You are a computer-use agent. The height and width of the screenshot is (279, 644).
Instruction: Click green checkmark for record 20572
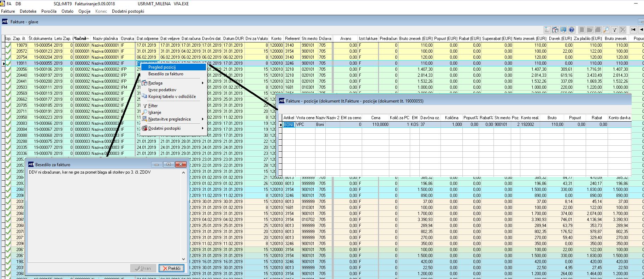(x=8, y=51)
